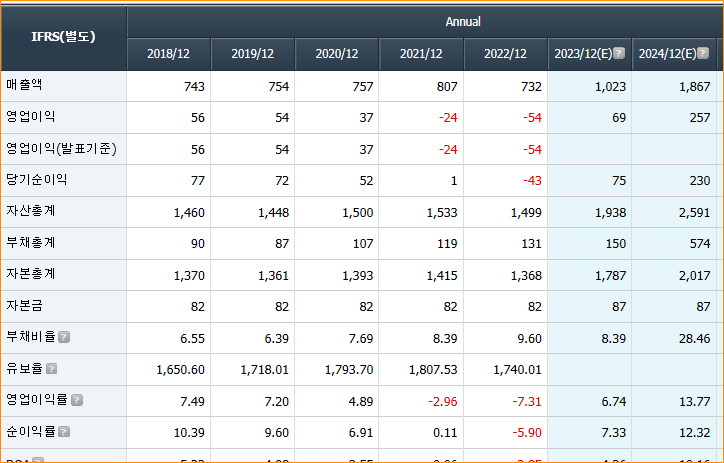Click 당기순이익 value 1 for 2021/12
724x463 pixels.
(454, 181)
